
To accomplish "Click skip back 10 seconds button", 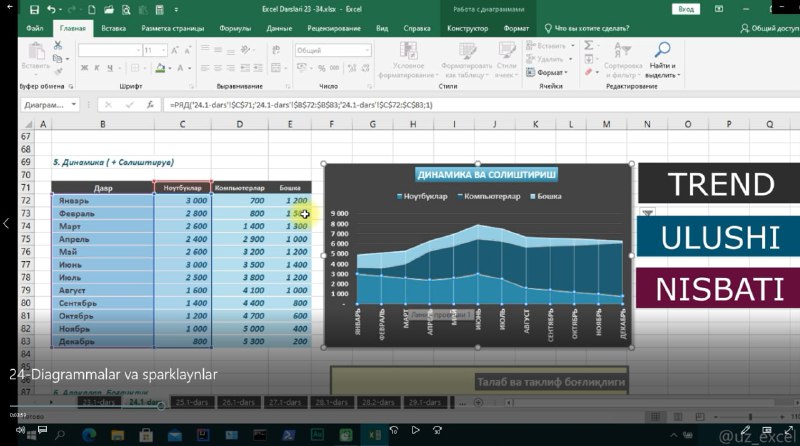I will pyautogui.click(x=393, y=430).
